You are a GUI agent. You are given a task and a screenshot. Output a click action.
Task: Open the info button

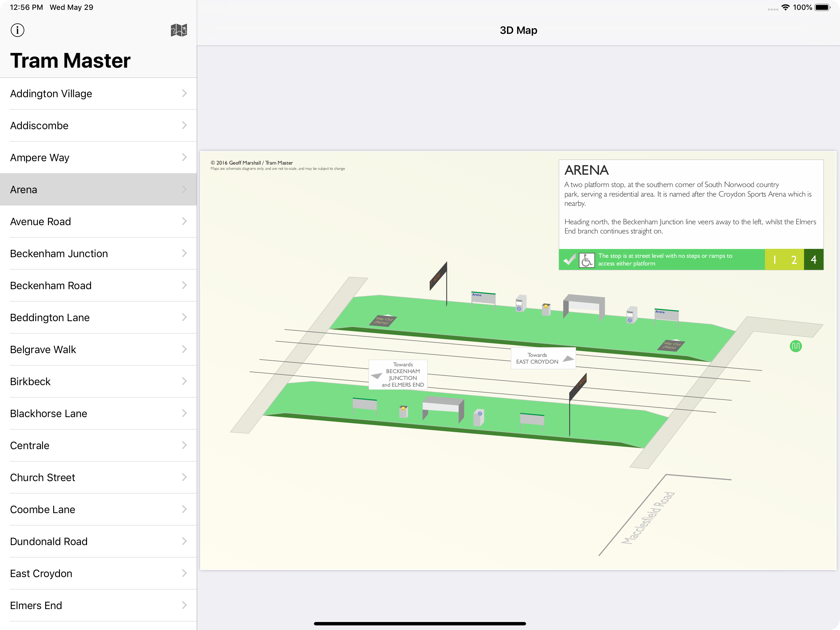[x=18, y=30]
